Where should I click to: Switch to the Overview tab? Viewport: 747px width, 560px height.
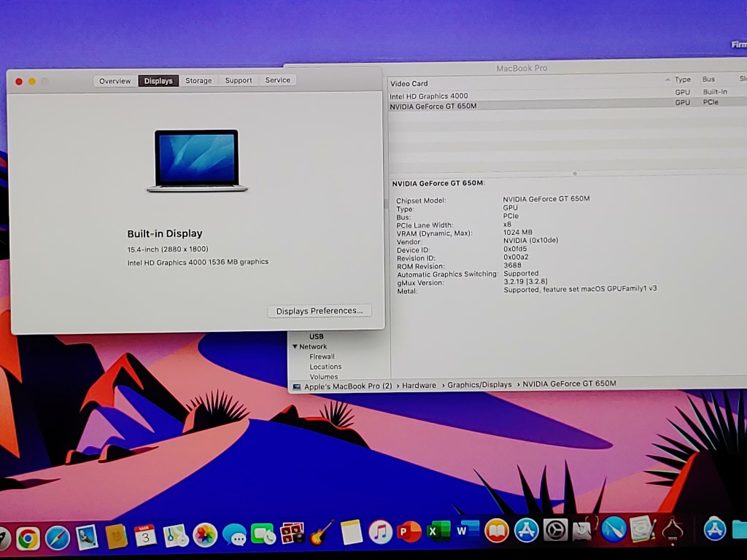pos(115,81)
